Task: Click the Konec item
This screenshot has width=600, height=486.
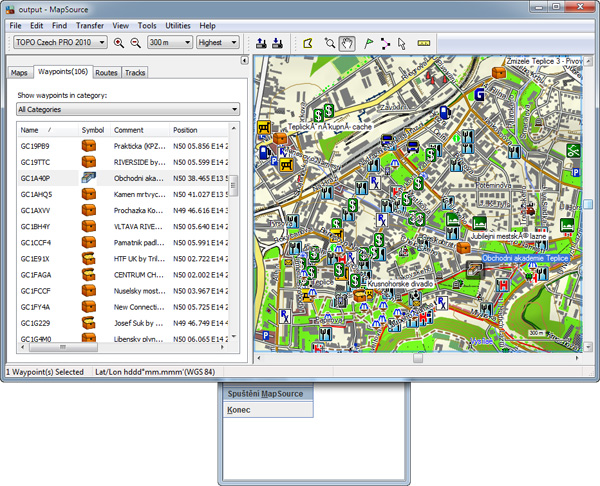Action: 239,410
